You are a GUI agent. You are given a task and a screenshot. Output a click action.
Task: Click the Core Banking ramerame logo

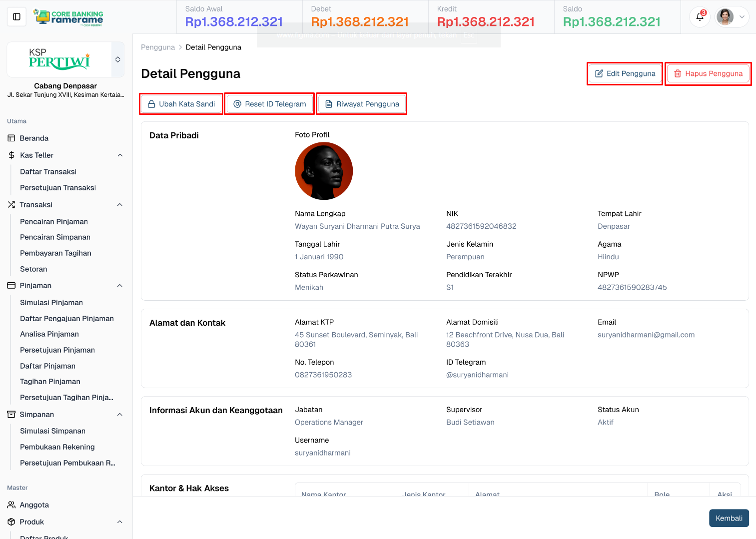[68, 16]
